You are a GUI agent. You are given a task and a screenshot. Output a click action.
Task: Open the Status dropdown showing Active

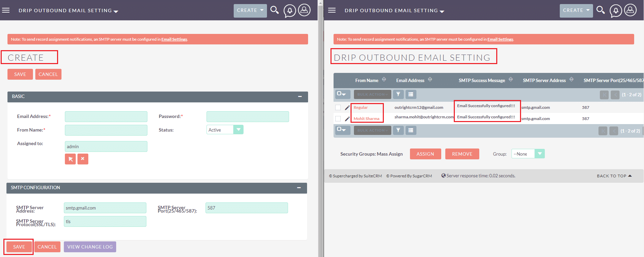(x=225, y=130)
